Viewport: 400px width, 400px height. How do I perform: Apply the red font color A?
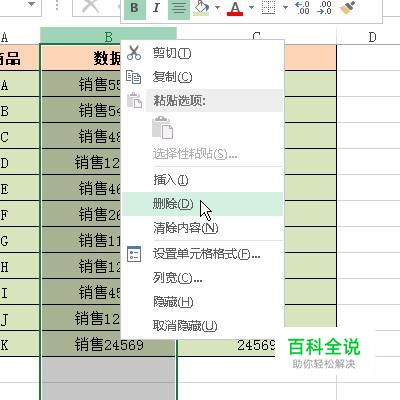tap(235, 8)
